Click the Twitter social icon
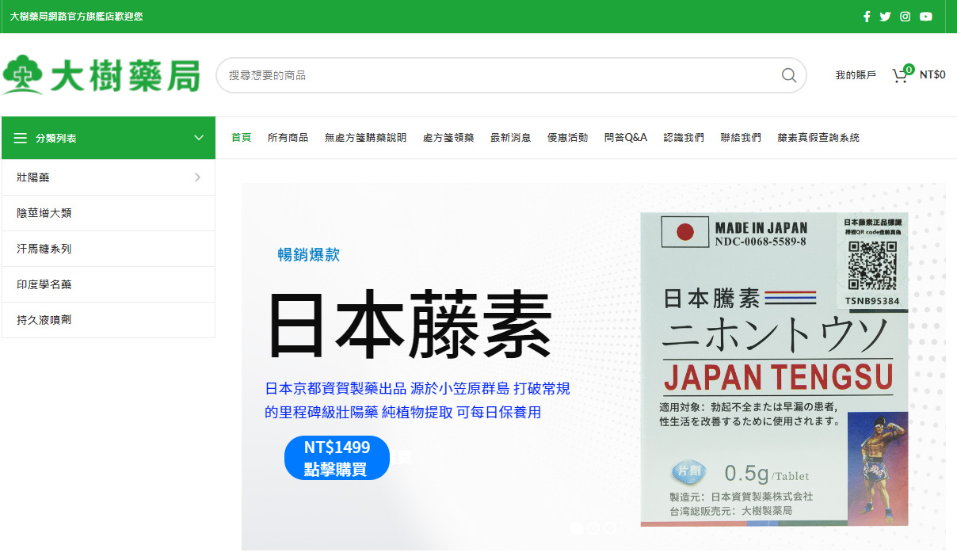957x560 pixels. click(x=885, y=16)
